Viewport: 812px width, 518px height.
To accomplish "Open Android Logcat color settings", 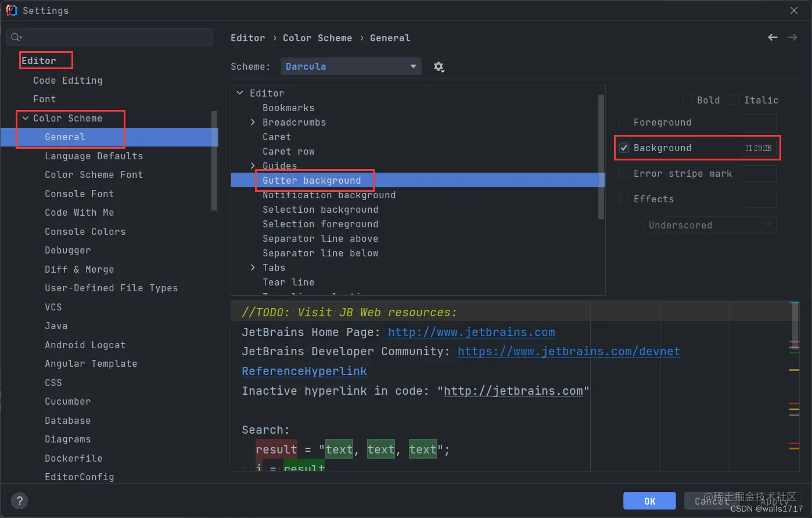I will pyautogui.click(x=85, y=345).
